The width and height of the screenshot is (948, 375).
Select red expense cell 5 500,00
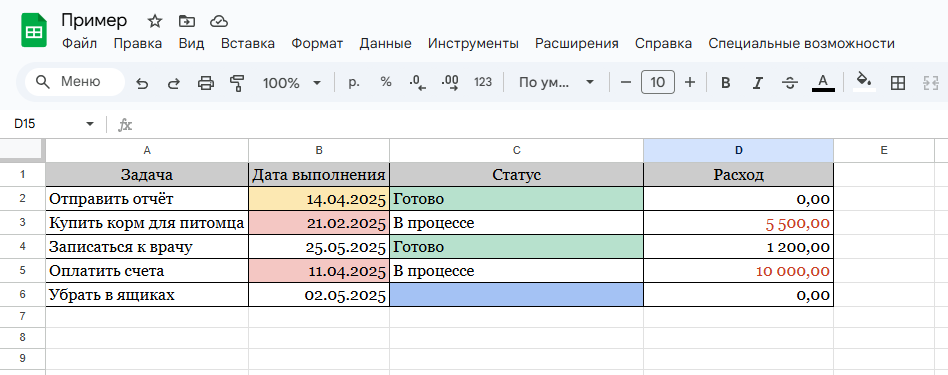point(738,223)
